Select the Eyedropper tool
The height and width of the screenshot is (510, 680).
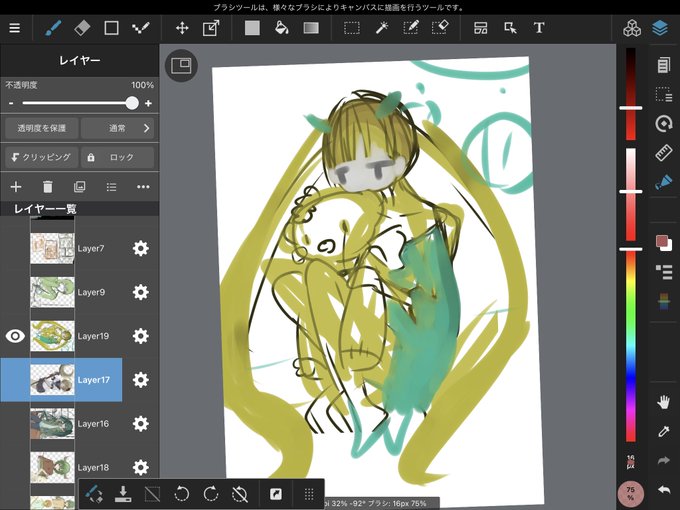pos(664,432)
